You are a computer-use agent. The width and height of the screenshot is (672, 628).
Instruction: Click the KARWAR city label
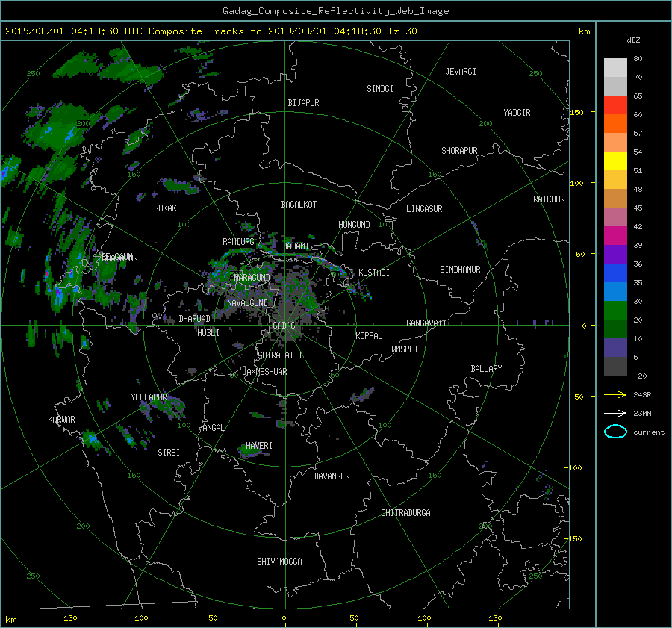(x=61, y=419)
